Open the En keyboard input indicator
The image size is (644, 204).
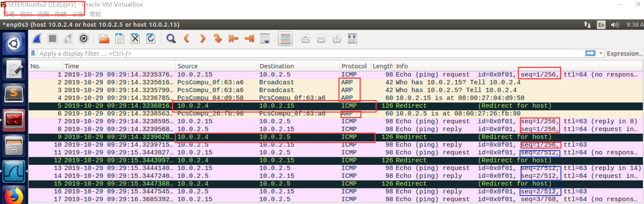(x=601, y=25)
